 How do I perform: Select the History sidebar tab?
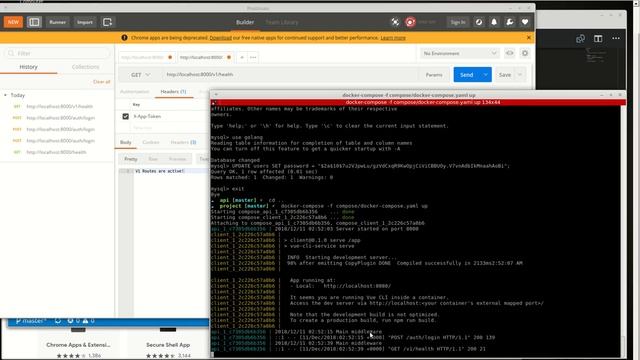click(29, 67)
